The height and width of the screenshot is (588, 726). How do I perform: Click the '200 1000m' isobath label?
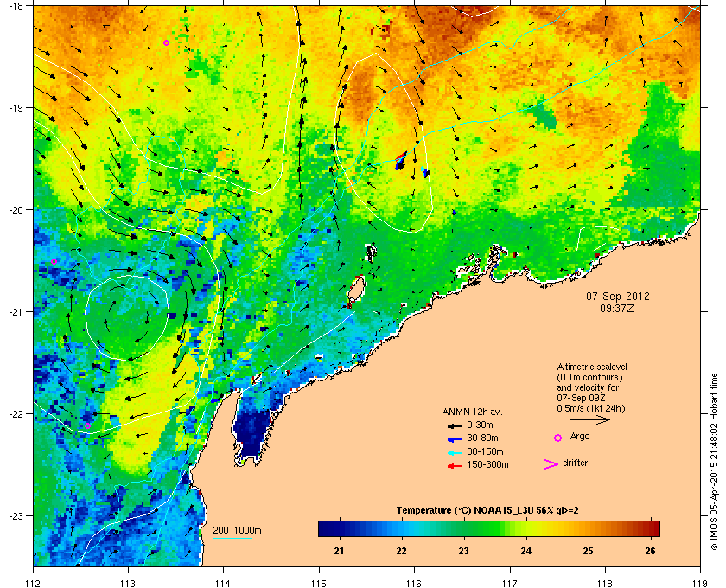pyautogui.click(x=237, y=531)
